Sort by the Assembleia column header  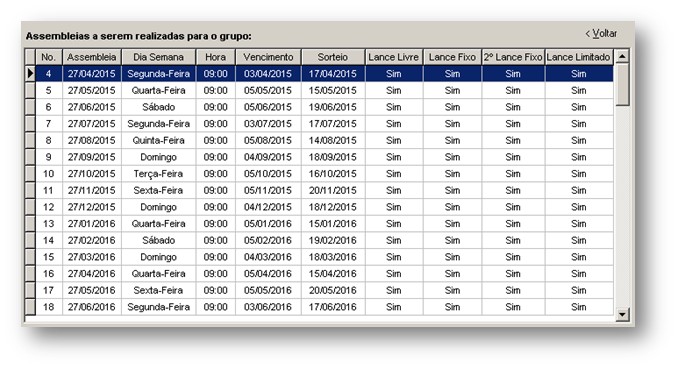[92, 57]
